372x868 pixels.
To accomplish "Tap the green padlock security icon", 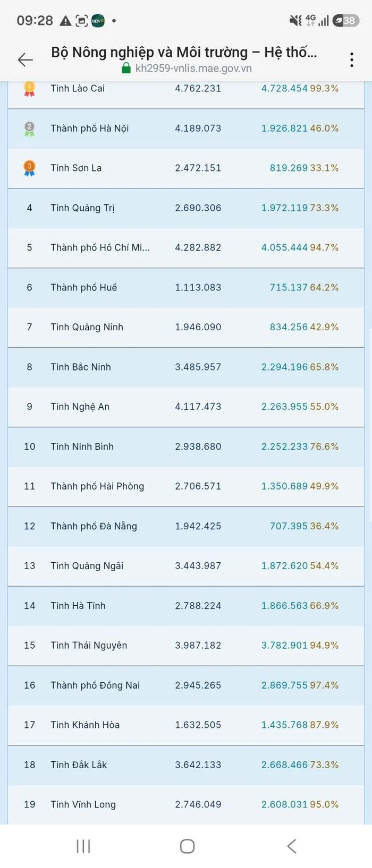I will pos(126,68).
